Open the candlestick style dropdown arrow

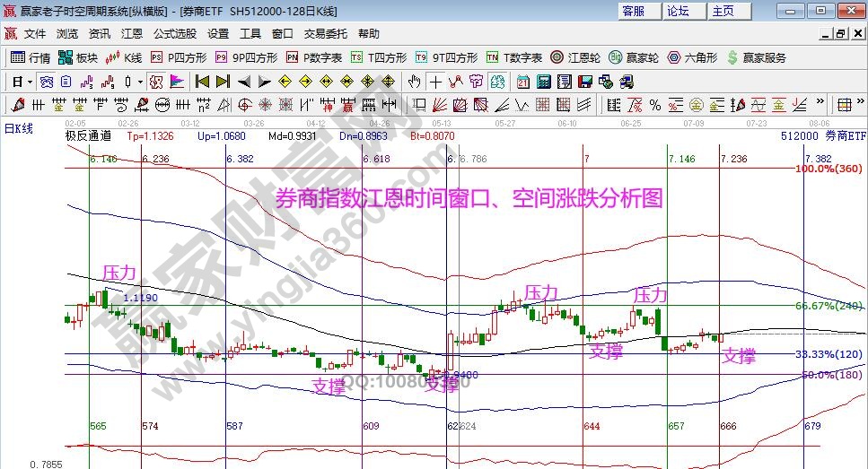point(140,82)
